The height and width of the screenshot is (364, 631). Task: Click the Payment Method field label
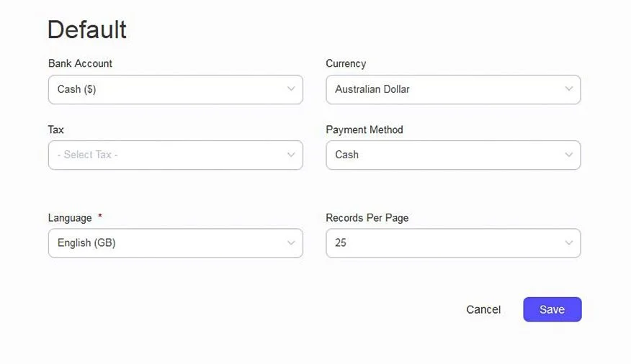(x=364, y=129)
